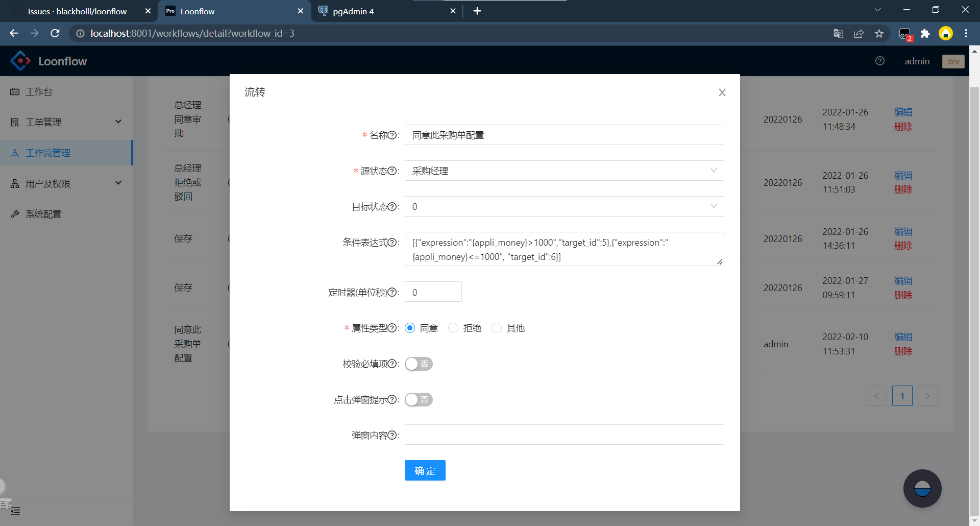This screenshot has height=526, width=980.
Task: Click the 条件表达式 help question-mark icon
Action: click(392, 243)
